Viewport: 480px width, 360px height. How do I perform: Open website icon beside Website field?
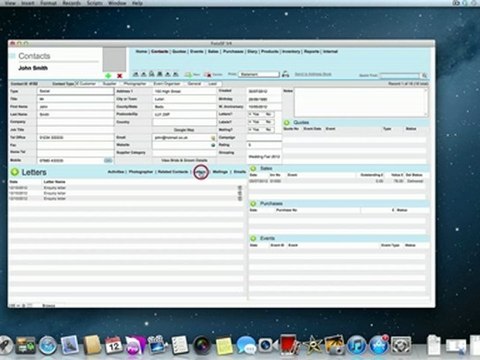(213, 145)
